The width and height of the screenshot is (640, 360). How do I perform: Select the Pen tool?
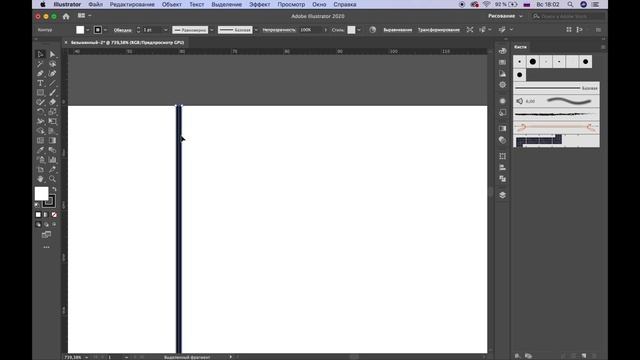[40, 73]
